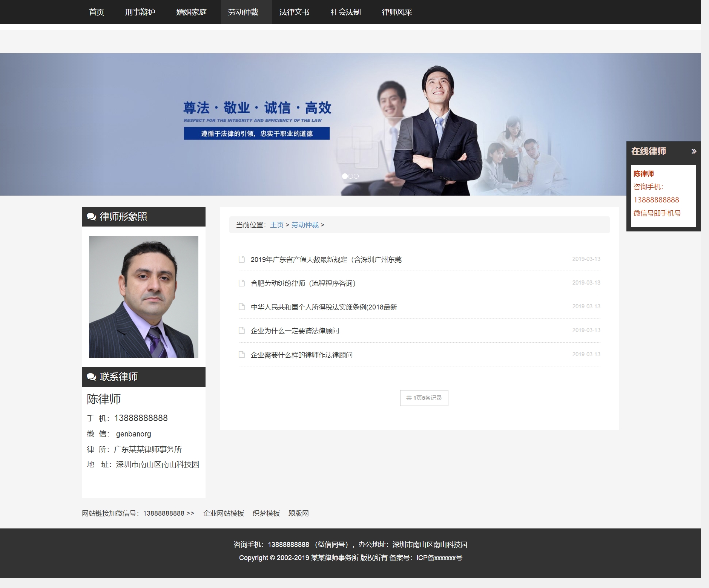The image size is (709, 588).
Task: Click document icon next to 中华人民共和国个人所得税法 article
Action: (242, 307)
